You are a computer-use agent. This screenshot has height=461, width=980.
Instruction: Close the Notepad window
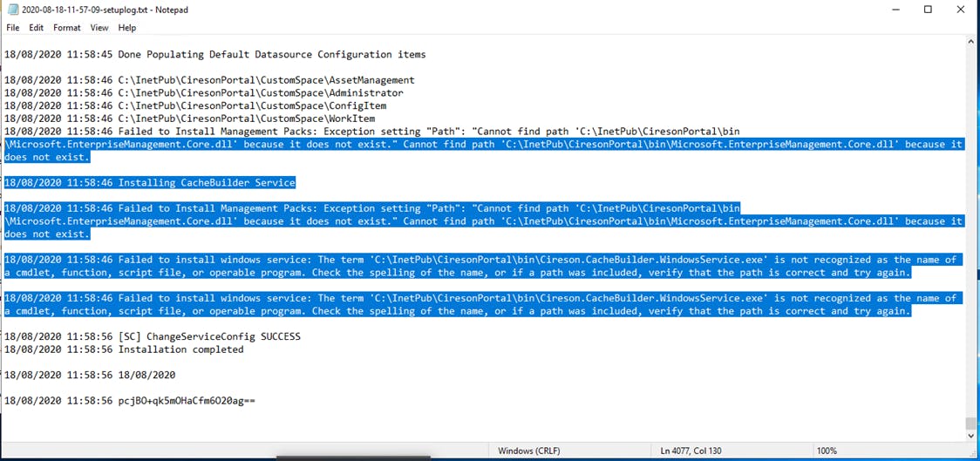coord(961,10)
